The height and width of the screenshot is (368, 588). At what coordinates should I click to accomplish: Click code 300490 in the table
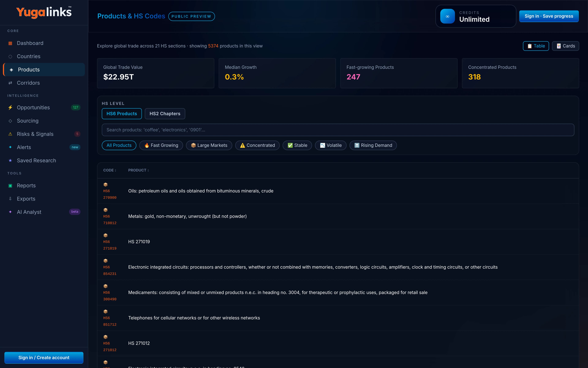(110, 299)
